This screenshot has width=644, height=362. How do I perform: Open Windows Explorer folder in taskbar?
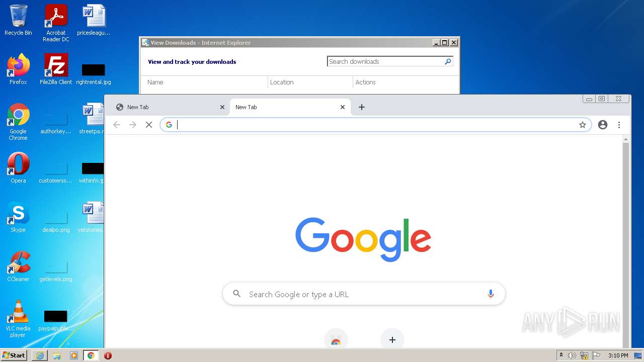coord(57,355)
